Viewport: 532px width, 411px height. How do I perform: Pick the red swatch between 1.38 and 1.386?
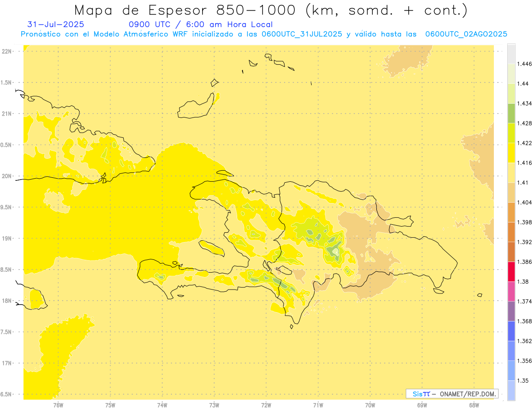point(511,272)
